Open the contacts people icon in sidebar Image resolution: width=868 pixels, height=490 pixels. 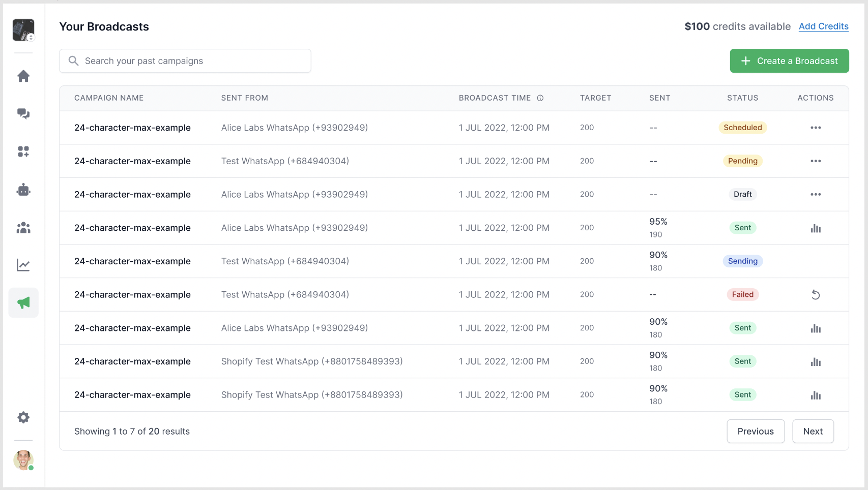pos(23,228)
